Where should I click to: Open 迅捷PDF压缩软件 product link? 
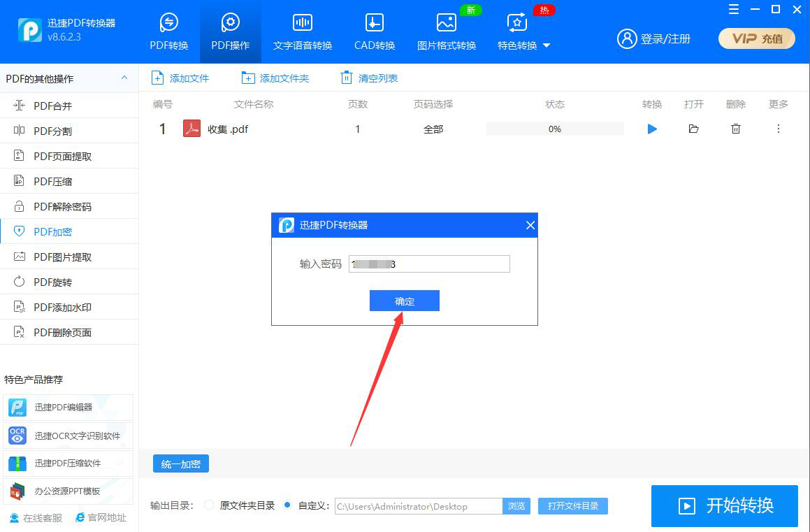[x=68, y=463]
